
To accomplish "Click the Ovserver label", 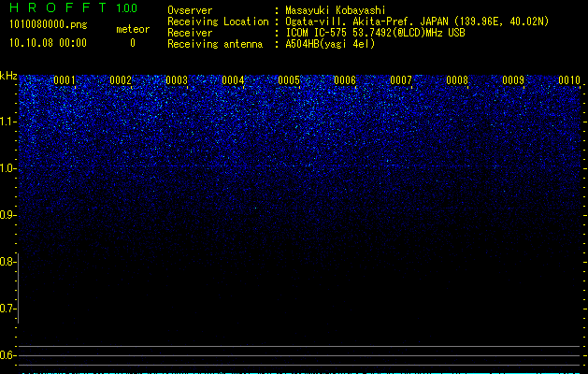I will click(190, 10).
